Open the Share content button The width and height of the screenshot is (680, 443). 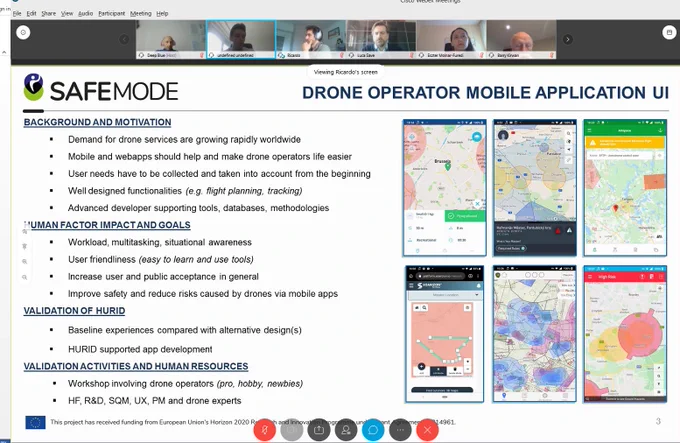pyautogui.click(x=319, y=430)
